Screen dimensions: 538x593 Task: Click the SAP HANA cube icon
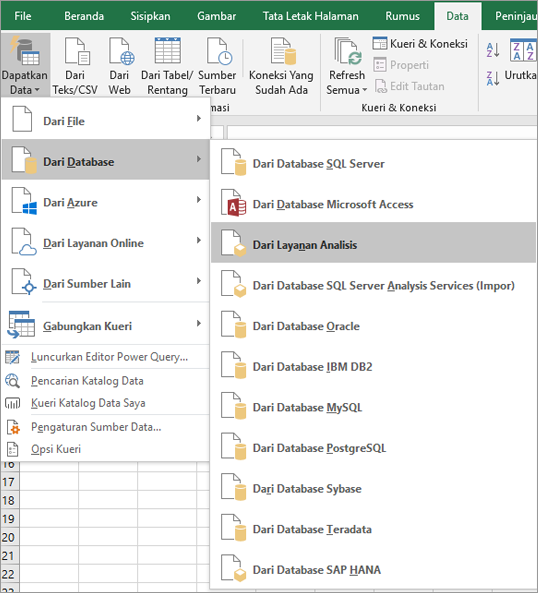coord(234,568)
